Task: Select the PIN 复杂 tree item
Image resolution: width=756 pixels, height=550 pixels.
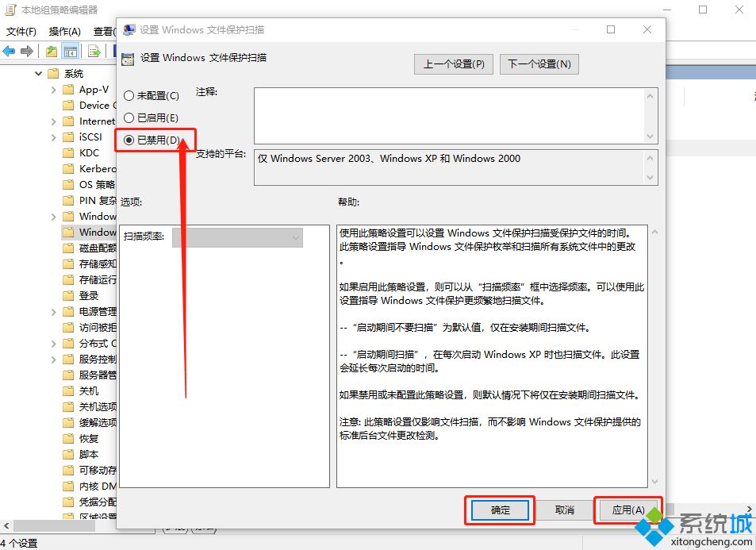Action: (x=98, y=201)
